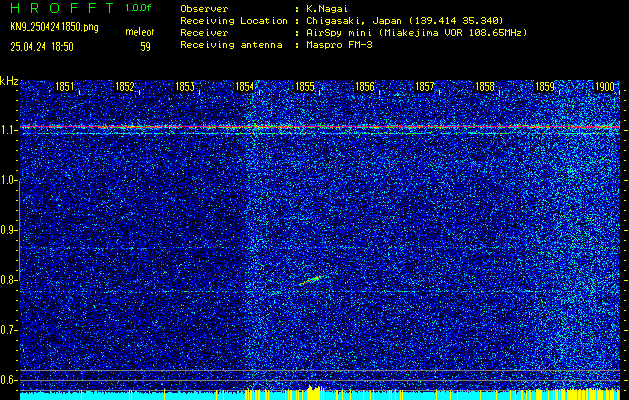Select the Chigasaki, Japan coordinates text
The height and width of the screenshot is (400, 629).
tap(404, 21)
